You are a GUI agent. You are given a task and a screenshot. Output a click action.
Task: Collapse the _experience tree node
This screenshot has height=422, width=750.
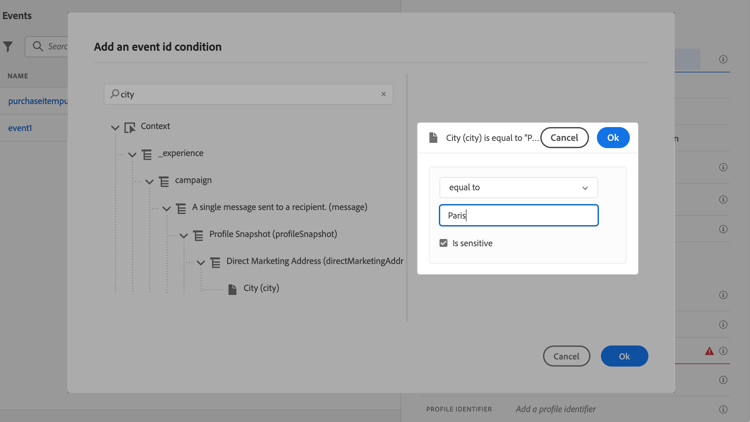point(132,154)
